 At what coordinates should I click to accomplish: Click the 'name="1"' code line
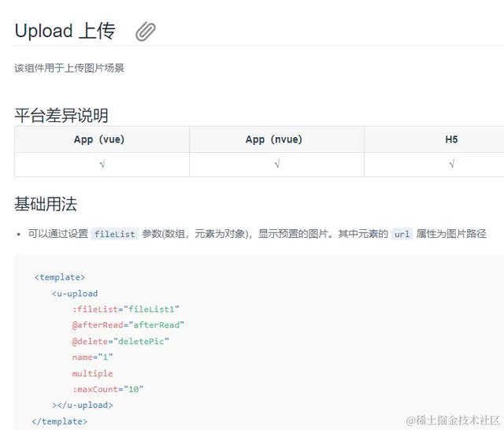[93, 358]
